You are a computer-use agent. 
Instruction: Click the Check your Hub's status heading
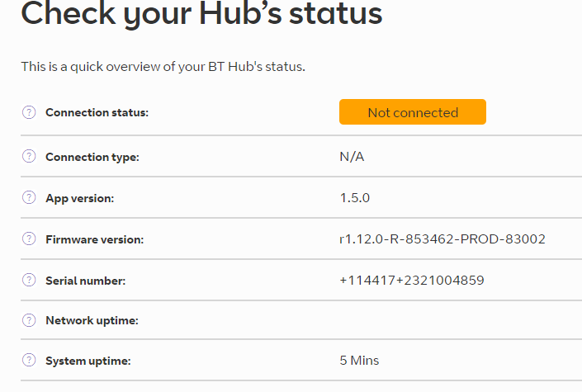pos(201,14)
